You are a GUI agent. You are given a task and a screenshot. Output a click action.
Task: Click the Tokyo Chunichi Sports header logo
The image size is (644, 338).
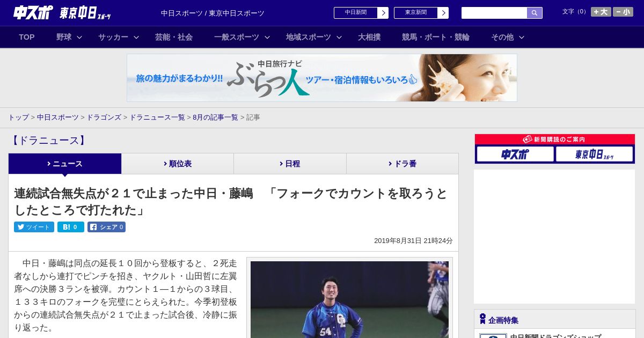point(85,13)
